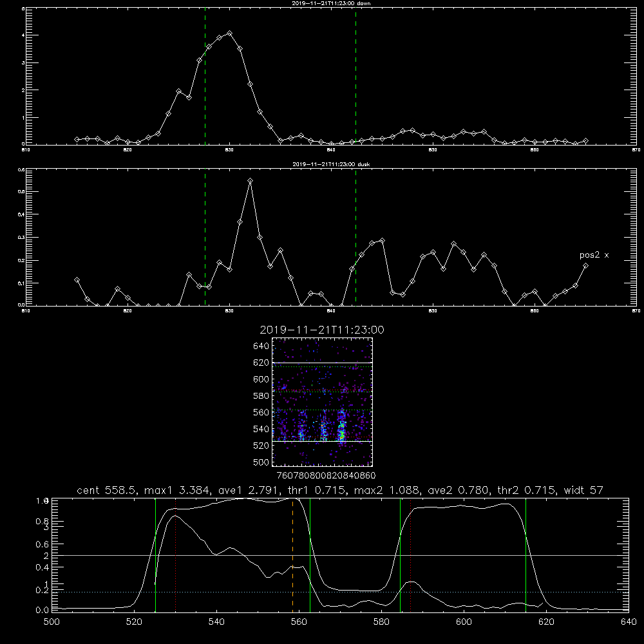Click the highest data point of dusk curve
Screen dimensions: 644x644
tap(250, 181)
